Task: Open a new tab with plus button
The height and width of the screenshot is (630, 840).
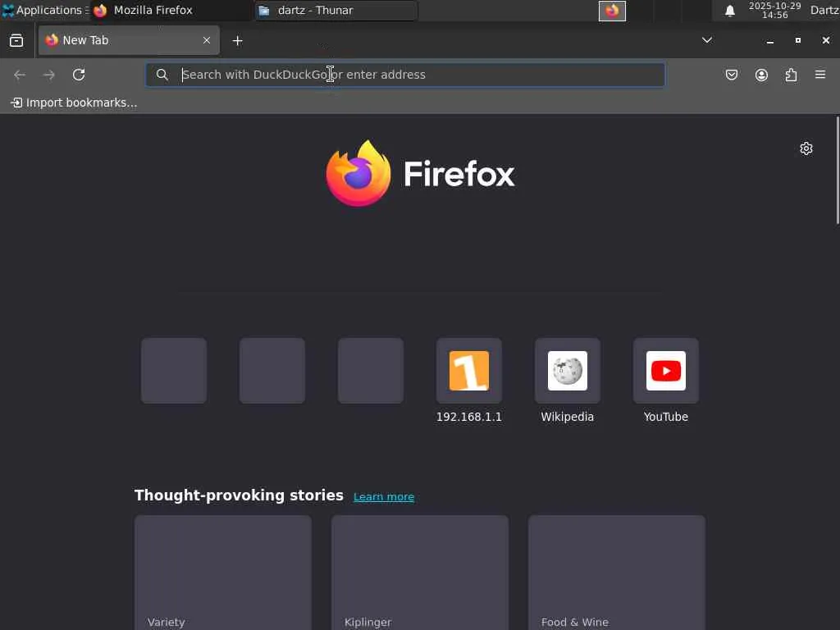Action: 237,41
